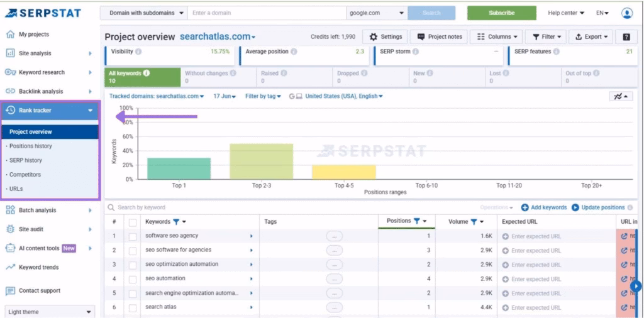This screenshot has height=318, width=644.
Task: Click the Positions column filter icon
Action: pos(416,221)
